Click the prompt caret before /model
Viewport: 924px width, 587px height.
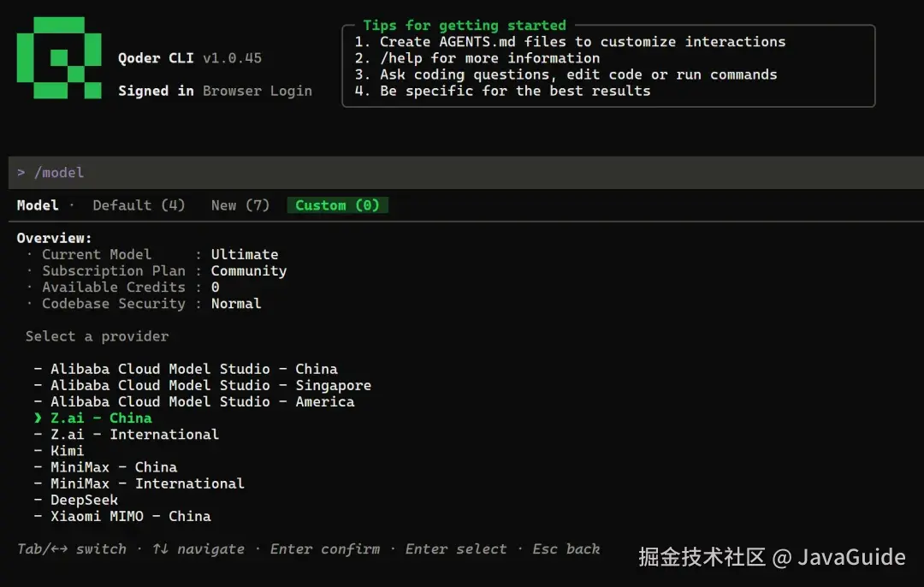21,173
